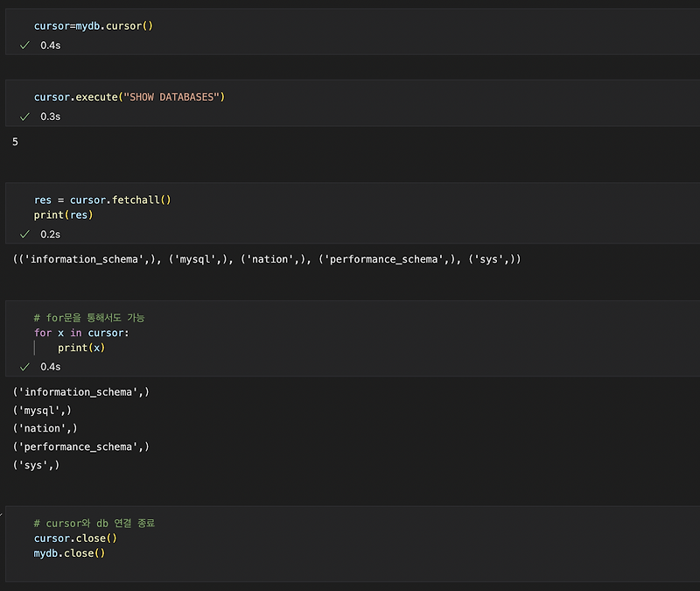Select the code line cursor=mydb.cursor()
Screen dimensions: 700x591
point(94,25)
